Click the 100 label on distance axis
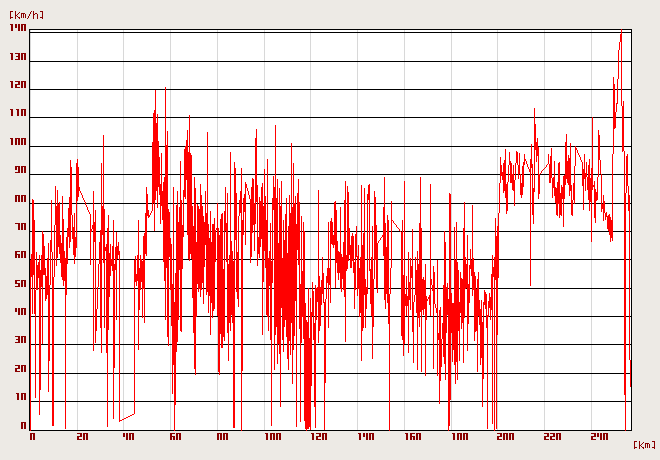Image resolution: width=660 pixels, height=460 pixels. (271, 437)
